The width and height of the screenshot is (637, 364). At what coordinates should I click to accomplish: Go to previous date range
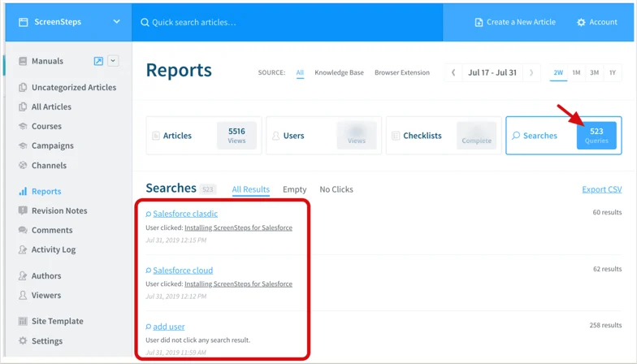point(453,73)
